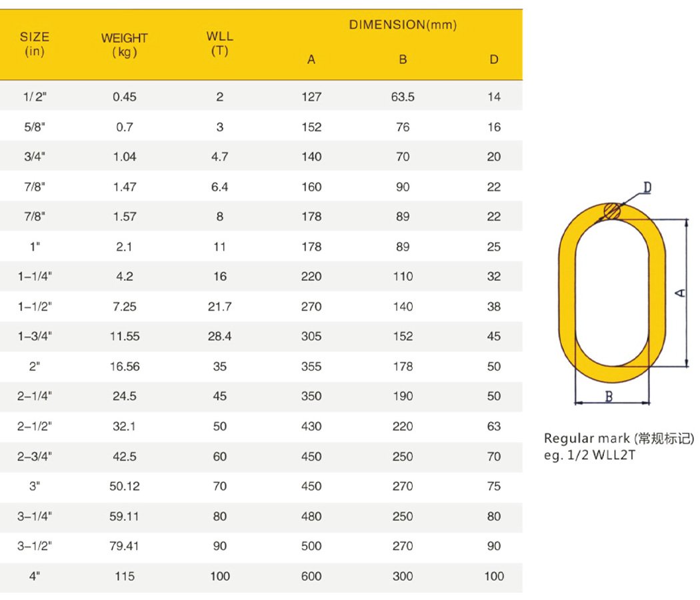Click WLL value 21.7 in the table
Screen dimensions: 700x600
219,307
